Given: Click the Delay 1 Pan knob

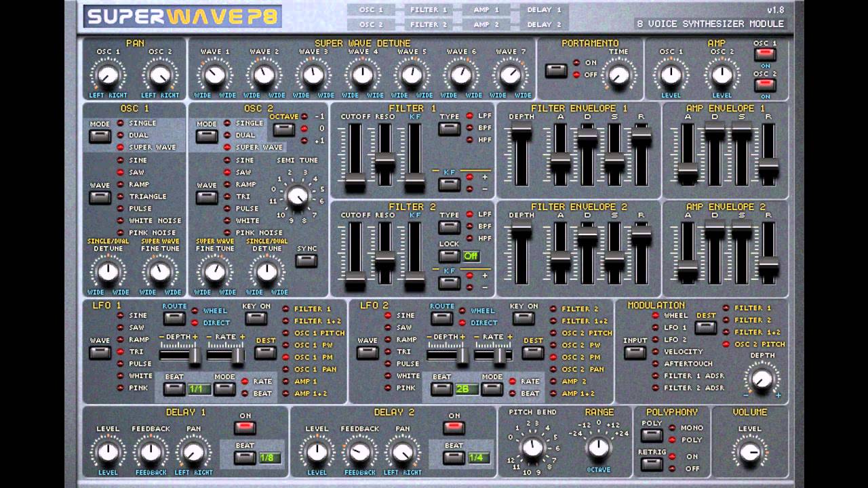Looking at the screenshot, I should (194, 451).
